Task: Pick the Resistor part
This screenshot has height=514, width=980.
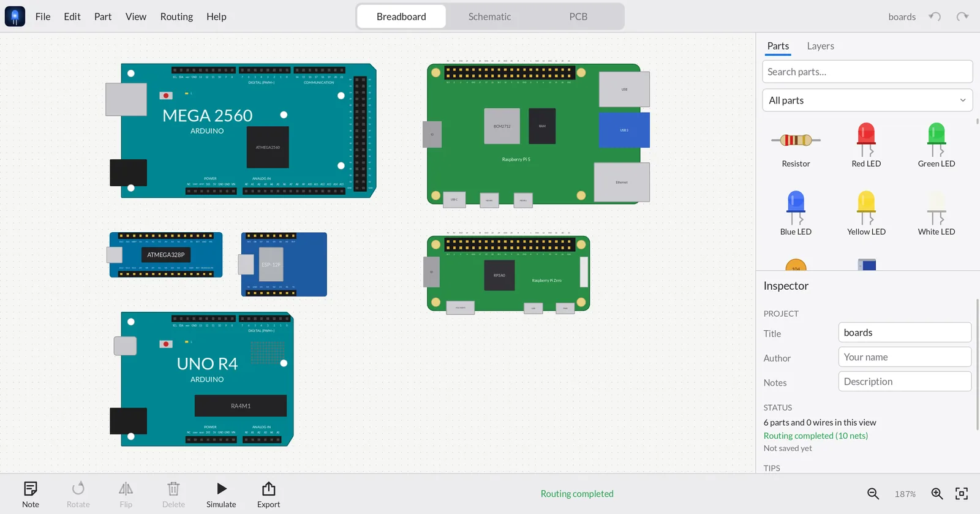Action: coord(796,146)
